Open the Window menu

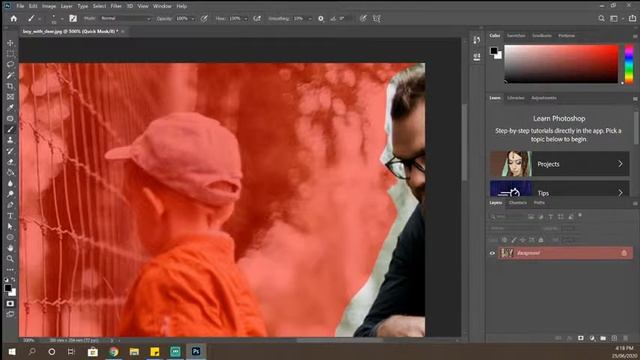[x=162, y=6]
